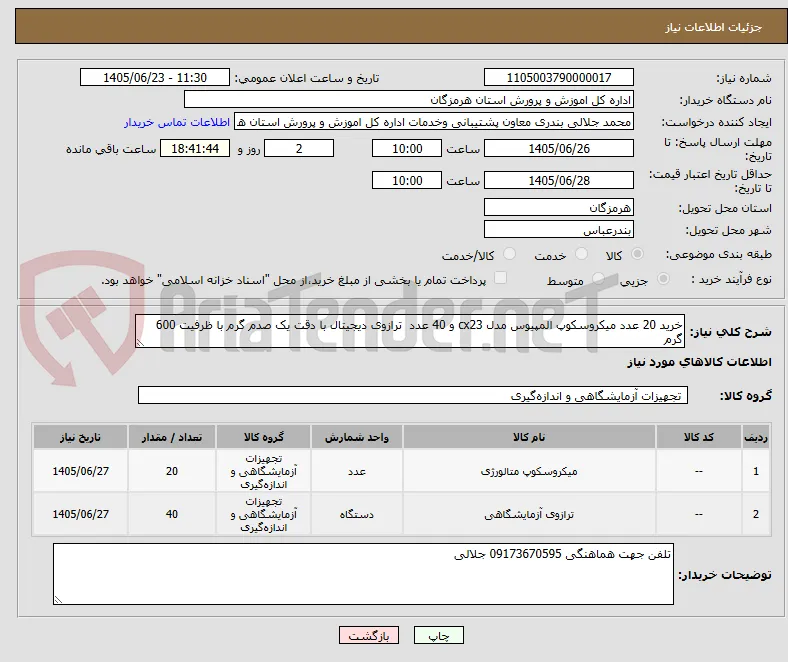Click the unit cell عدد in row 1
This screenshot has width=788, height=662.
pos(357,471)
